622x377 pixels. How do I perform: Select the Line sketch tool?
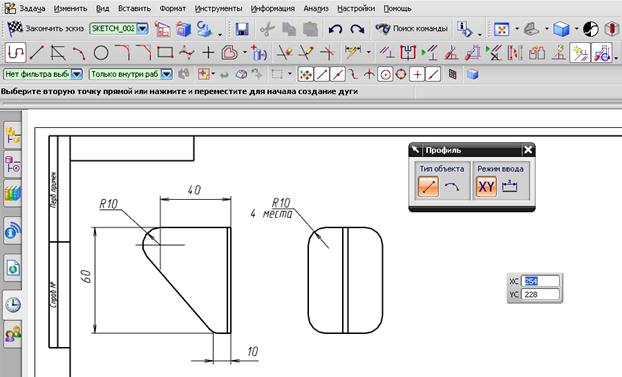tap(37, 52)
